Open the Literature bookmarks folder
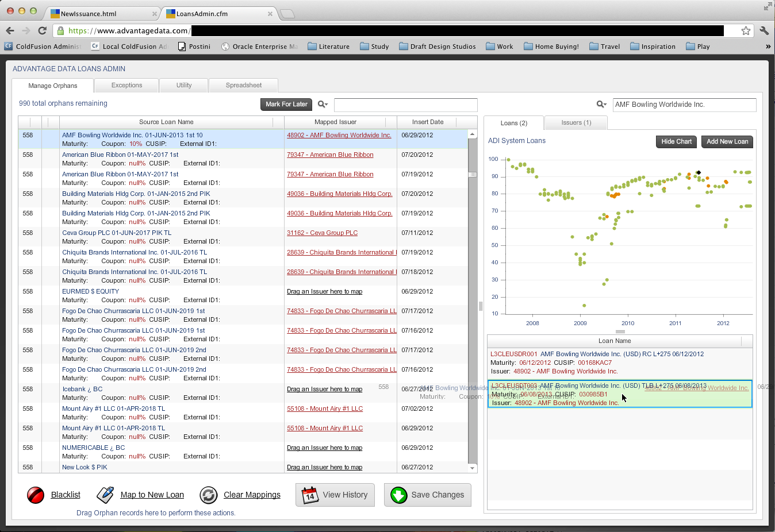Screen dimensions: 775x532 pyautogui.click(x=329, y=47)
